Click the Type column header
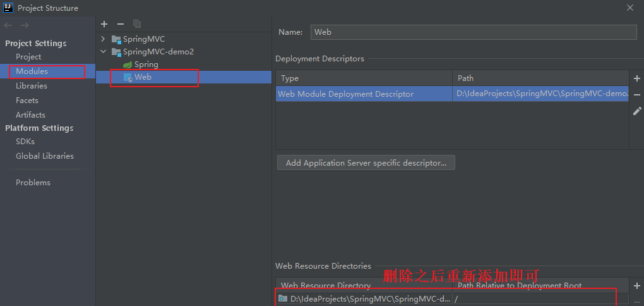Screen dimensions: 644x306 point(364,78)
